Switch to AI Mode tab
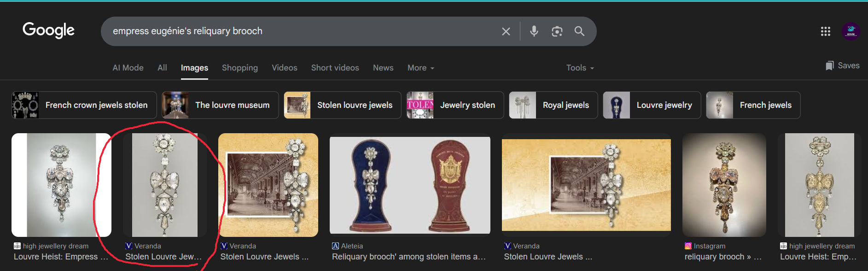Screen dimensions: 868x271 (128, 68)
